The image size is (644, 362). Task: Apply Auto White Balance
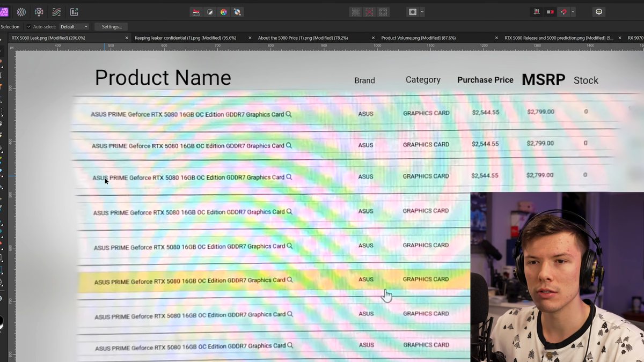238,12
